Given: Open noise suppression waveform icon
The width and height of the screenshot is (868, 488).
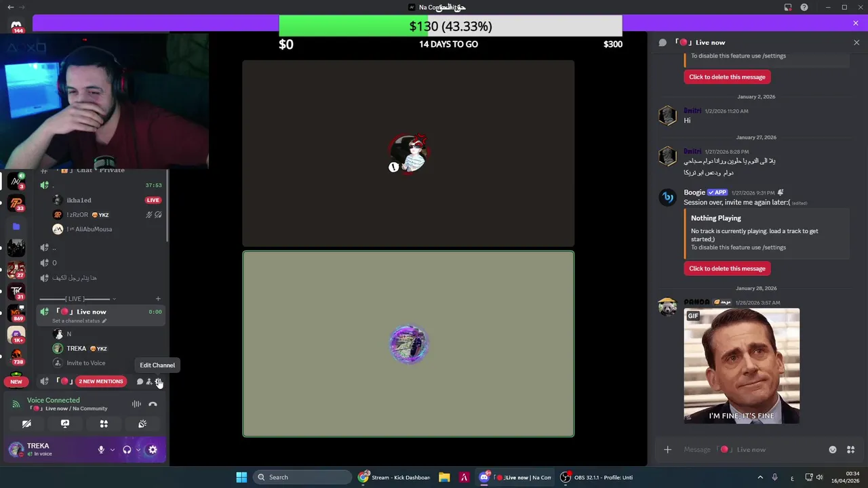Looking at the screenshot, I should [136, 404].
